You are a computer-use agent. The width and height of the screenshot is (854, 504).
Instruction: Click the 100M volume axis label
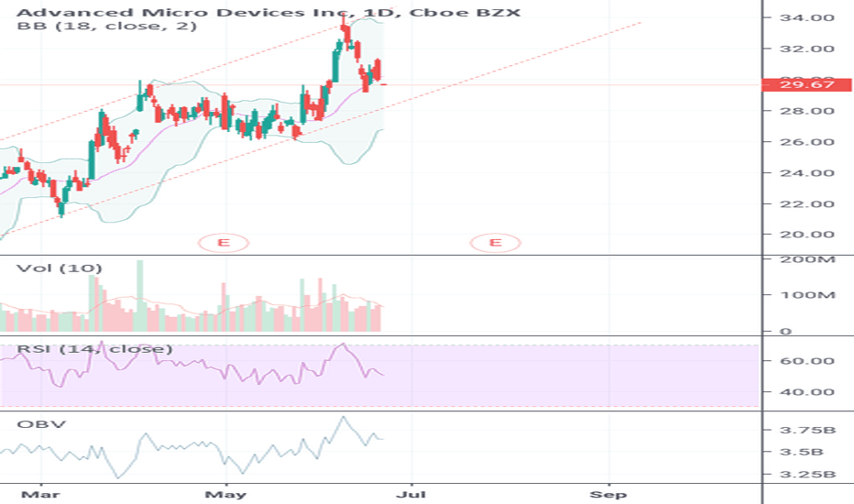tap(807, 295)
